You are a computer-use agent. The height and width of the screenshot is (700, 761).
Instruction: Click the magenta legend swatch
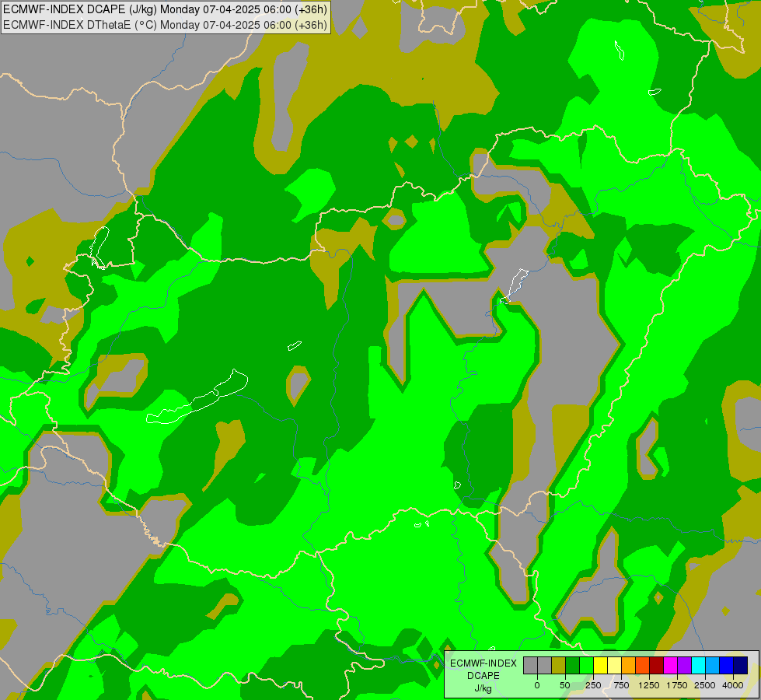(x=670, y=665)
